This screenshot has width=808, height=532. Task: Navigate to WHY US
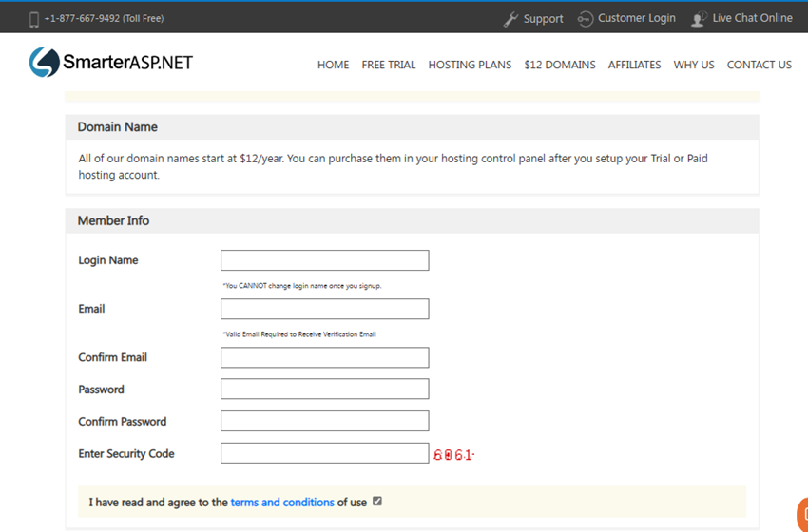click(x=694, y=65)
